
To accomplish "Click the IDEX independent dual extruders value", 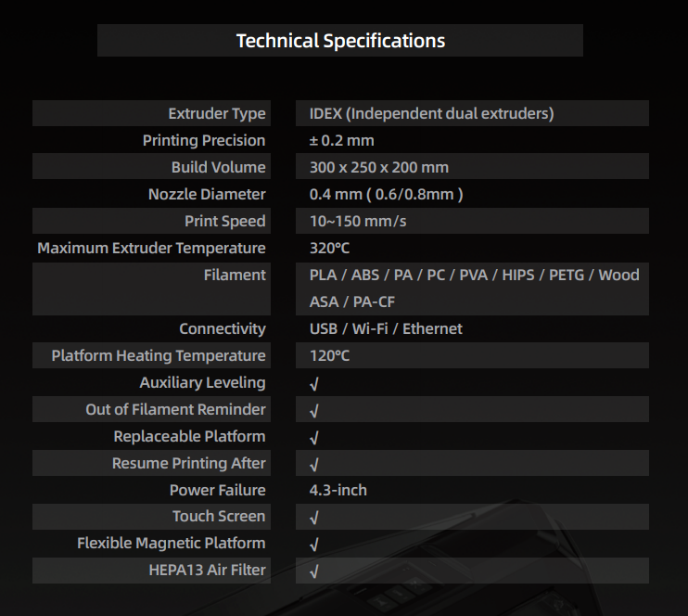I will (x=431, y=114).
